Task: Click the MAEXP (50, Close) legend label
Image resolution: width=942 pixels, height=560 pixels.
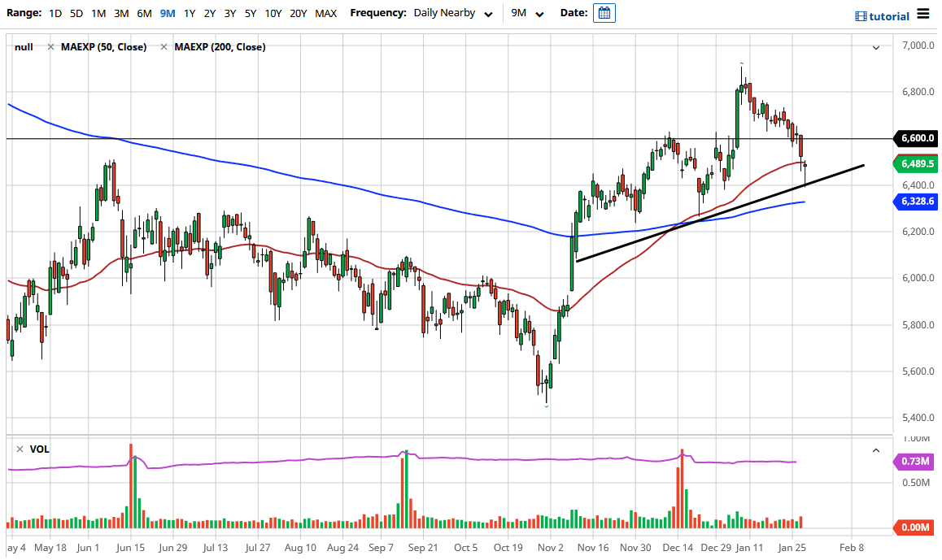Action: pyautogui.click(x=104, y=47)
